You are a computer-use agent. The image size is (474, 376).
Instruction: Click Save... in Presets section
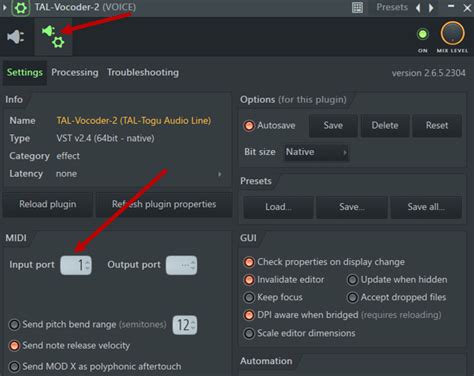352,207
